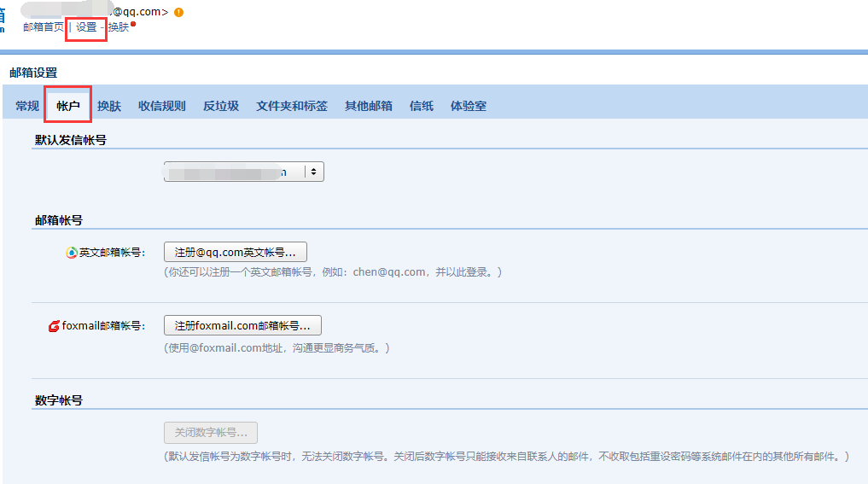
Task: Click the 关闭数字帐号 button
Action: point(211,433)
